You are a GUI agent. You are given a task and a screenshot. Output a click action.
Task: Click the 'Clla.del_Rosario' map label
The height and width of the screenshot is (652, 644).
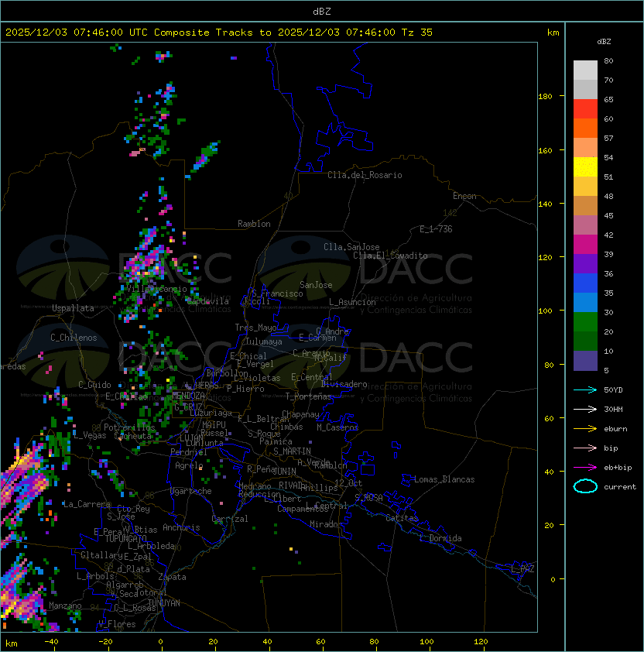click(365, 175)
